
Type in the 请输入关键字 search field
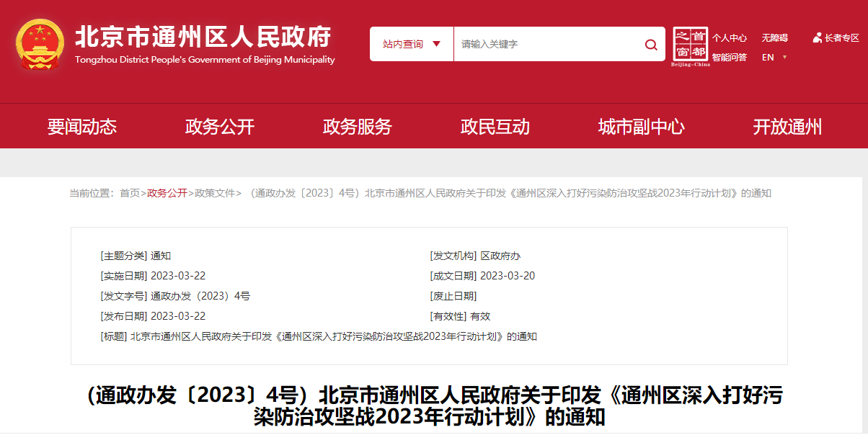coord(548,45)
